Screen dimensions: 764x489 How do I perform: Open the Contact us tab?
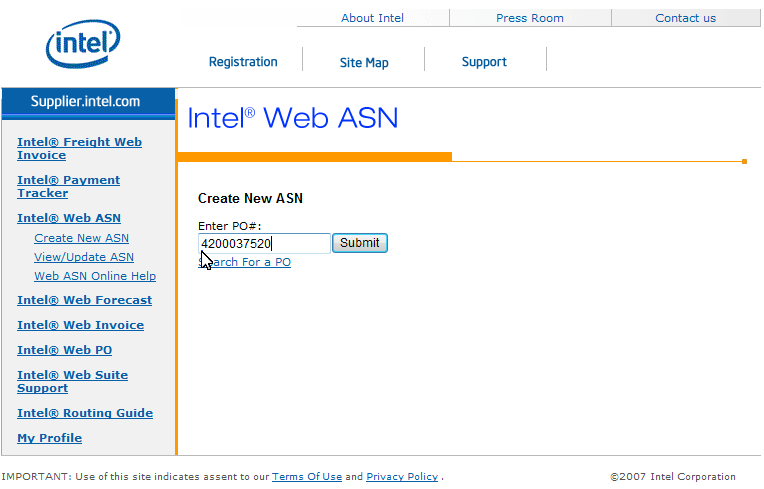tap(686, 18)
